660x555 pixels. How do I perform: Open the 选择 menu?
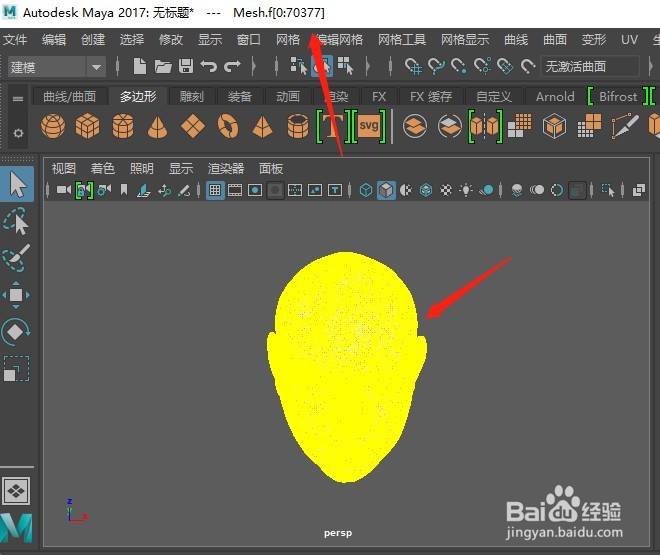[132, 40]
